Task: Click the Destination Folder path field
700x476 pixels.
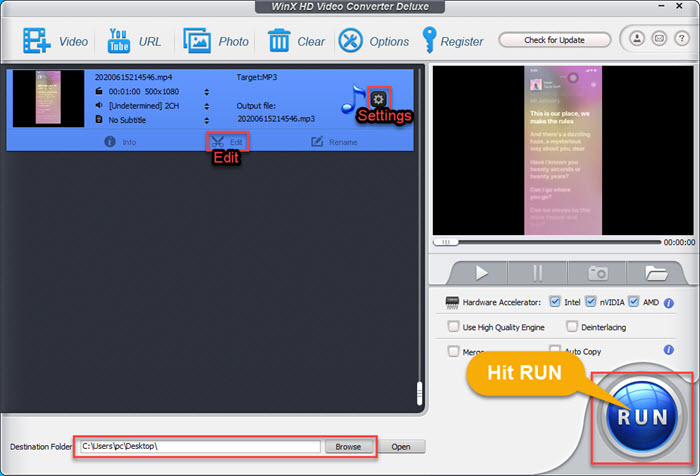Action: point(200,446)
